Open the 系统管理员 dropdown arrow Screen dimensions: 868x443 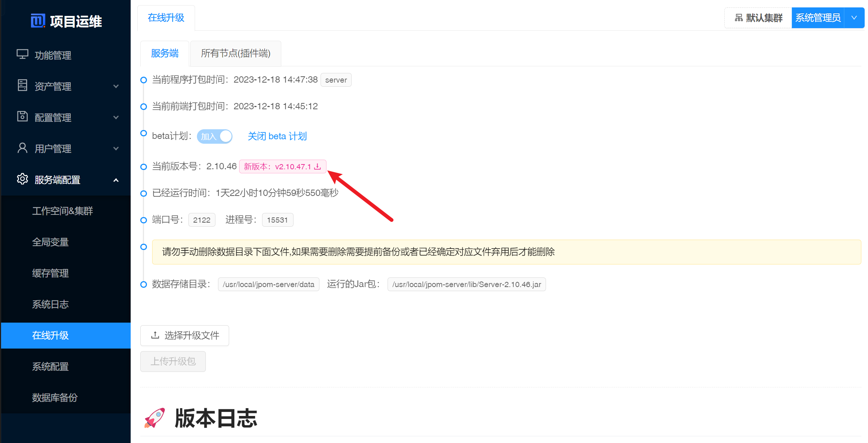854,18
